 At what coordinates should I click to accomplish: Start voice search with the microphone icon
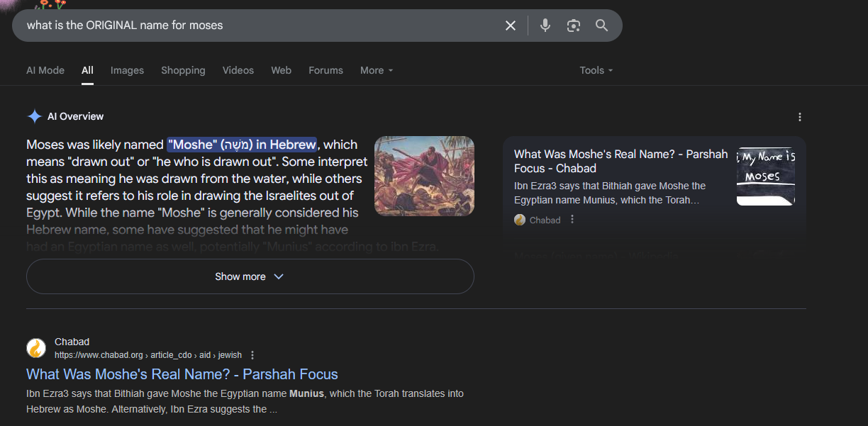coord(545,26)
